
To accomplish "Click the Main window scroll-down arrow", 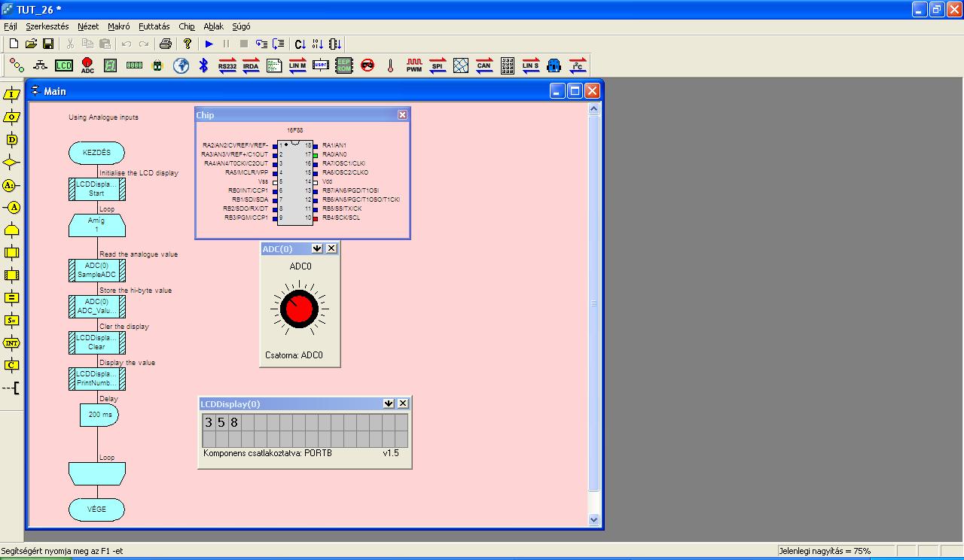I will tap(593, 519).
